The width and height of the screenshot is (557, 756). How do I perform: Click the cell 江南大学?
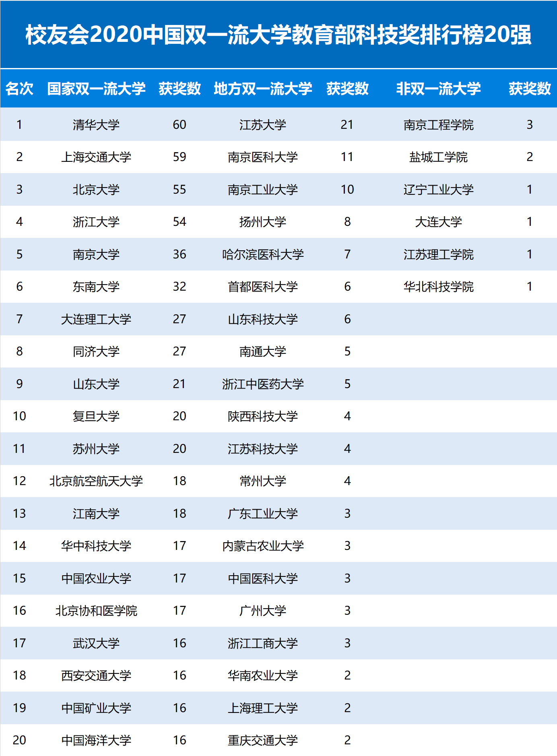coord(96,514)
